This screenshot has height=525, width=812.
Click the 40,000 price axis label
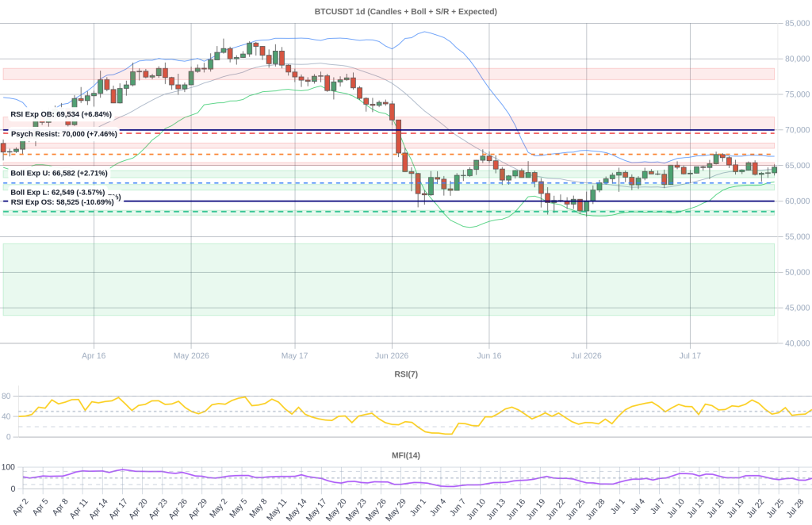(797, 343)
